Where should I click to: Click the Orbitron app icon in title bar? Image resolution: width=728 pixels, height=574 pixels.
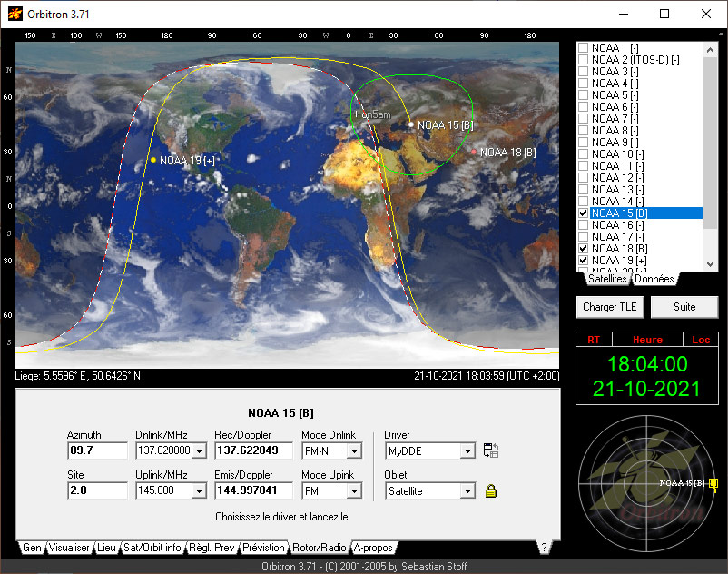pos(15,14)
